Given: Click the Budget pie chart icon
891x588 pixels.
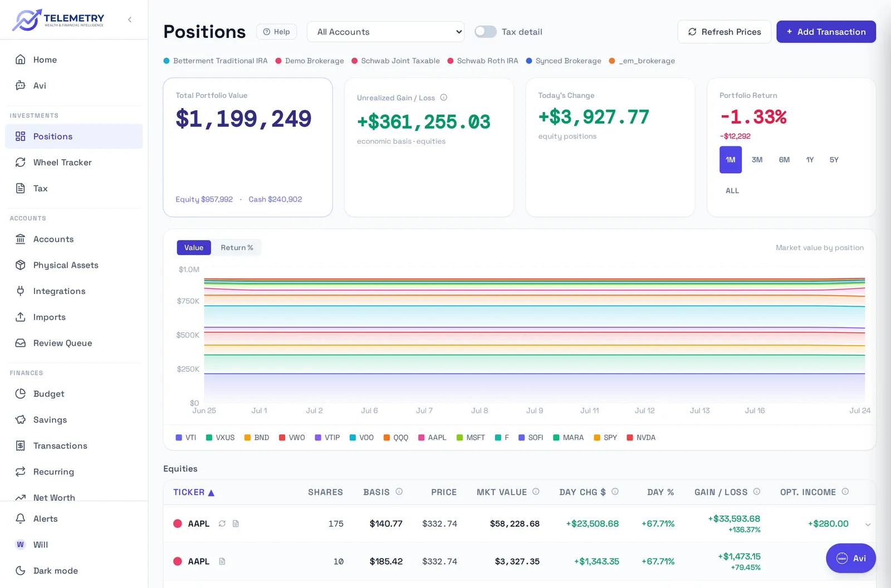Looking at the screenshot, I should pos(21,394).
